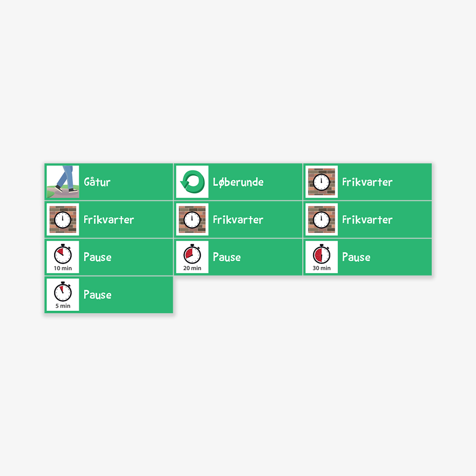
Task: Choose the 10 min stopwatch icon
Action: coord(63,257)
